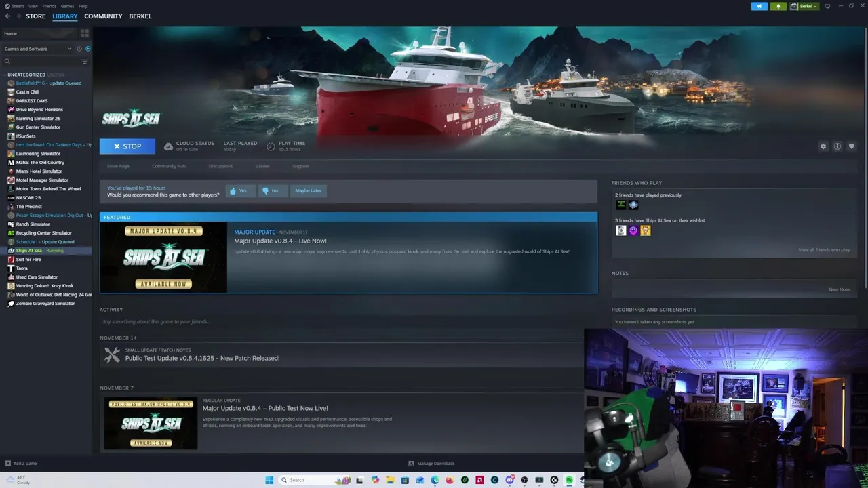Screen dimensions: 868x488
Task: Open first friend avatar who played previously
Action: tap(621, 205)
